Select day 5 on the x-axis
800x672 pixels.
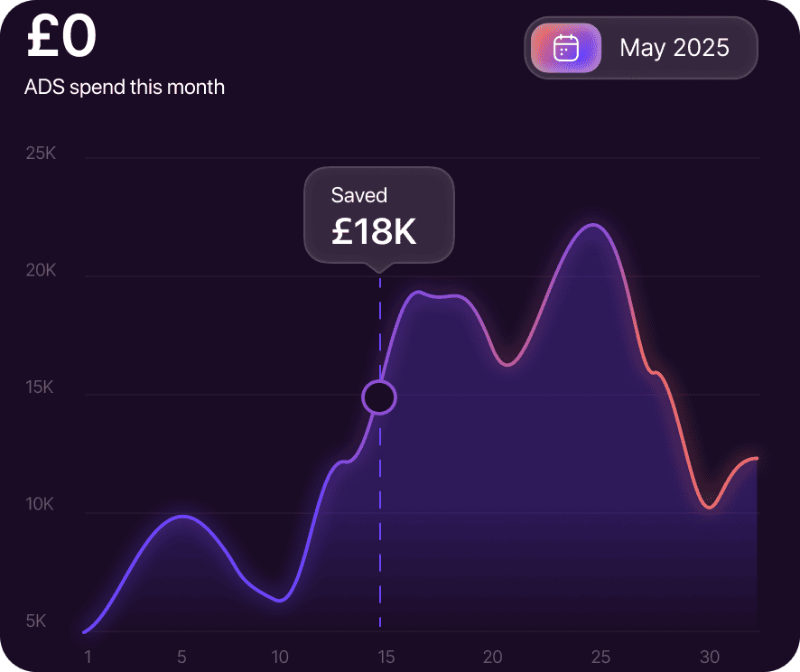(x=181, y=657)
